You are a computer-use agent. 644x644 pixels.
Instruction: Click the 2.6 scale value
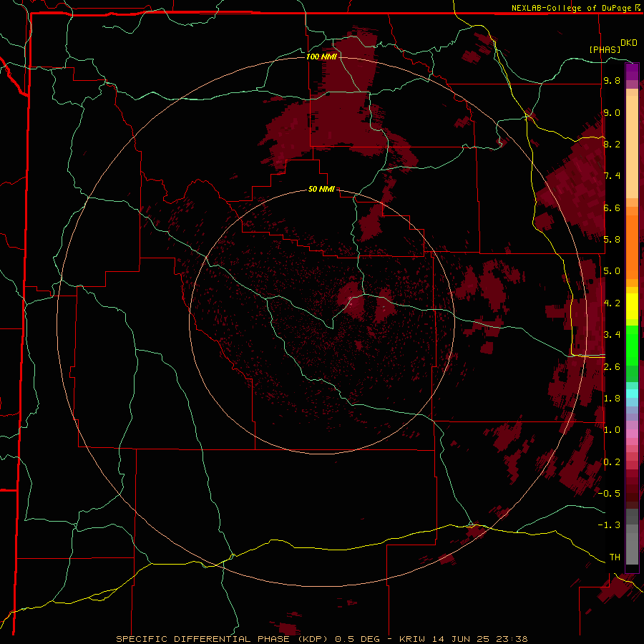pos(612,367)
